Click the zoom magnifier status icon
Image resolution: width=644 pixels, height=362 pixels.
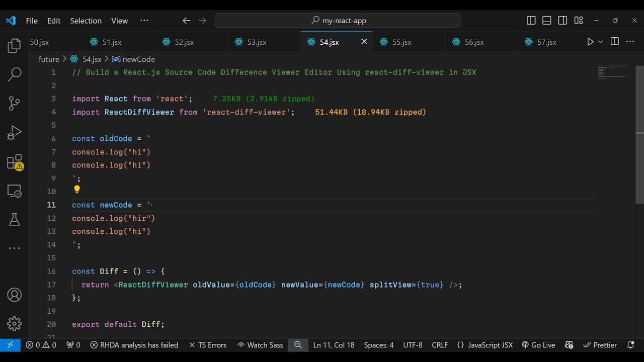coord(298,345)
